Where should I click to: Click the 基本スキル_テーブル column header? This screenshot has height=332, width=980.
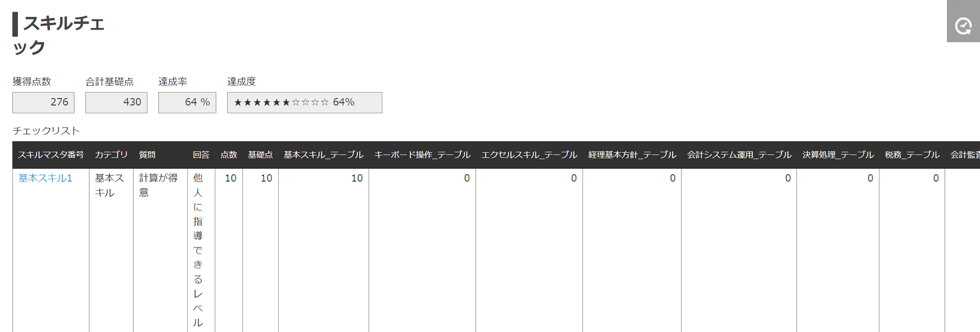click(x=324, y=155)
